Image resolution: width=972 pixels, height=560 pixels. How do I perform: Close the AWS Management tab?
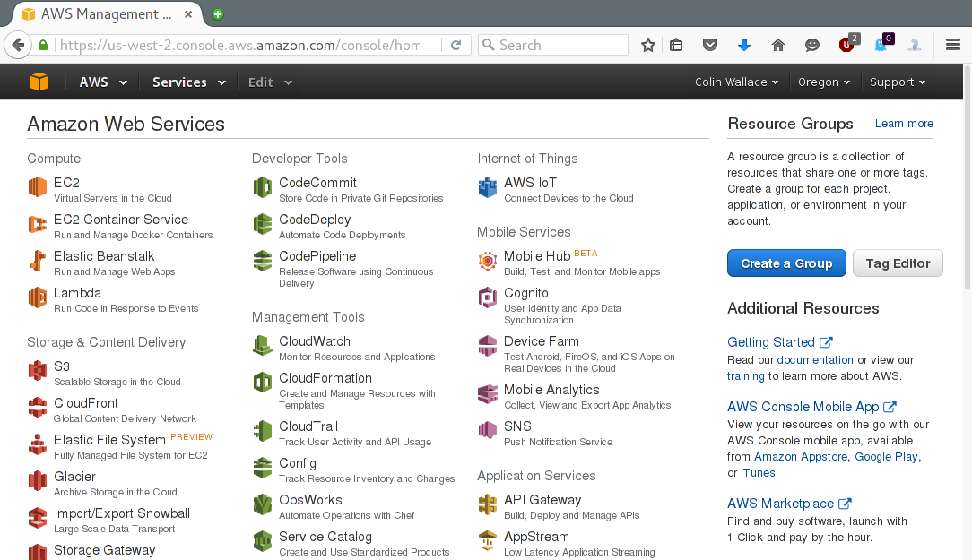click(x=187, y=14)
